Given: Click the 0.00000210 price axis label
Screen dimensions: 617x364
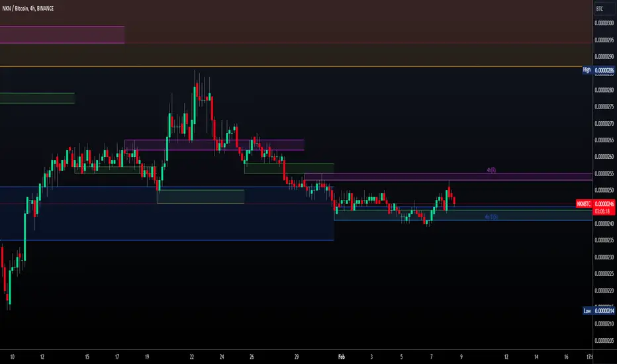Looking at the screenshot, I should (604, 324).
